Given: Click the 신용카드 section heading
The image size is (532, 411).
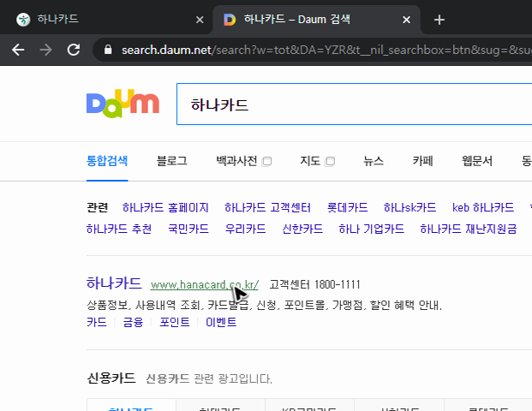Looking at the screenshot, I should (x=111, y=378).
